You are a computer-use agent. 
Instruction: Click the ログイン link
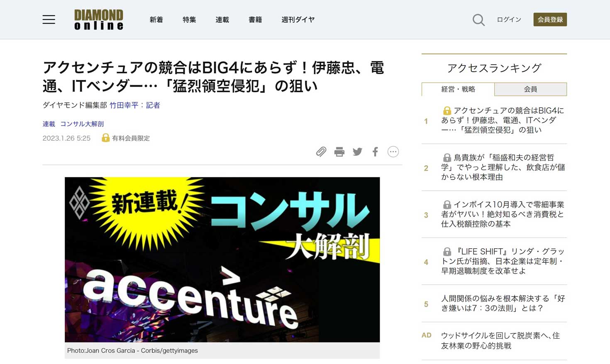tap(509, 19)
